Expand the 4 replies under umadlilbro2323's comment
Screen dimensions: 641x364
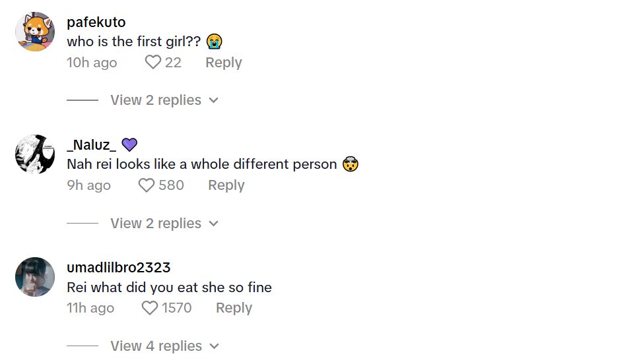(164, 346)
